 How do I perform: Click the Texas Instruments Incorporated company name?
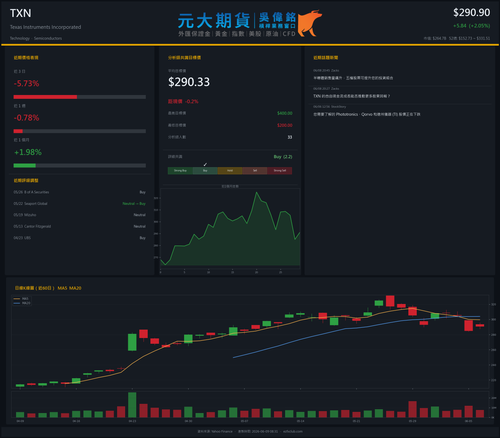[45, 27]
